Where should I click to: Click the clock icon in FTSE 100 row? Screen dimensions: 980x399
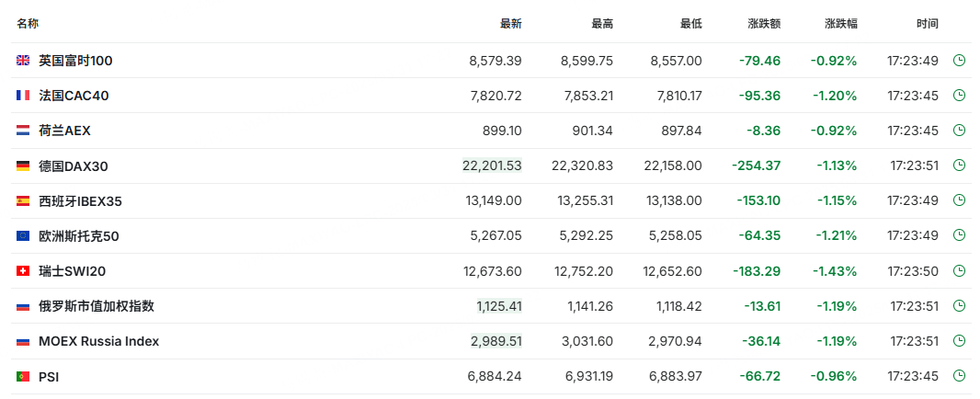(959, 61)
